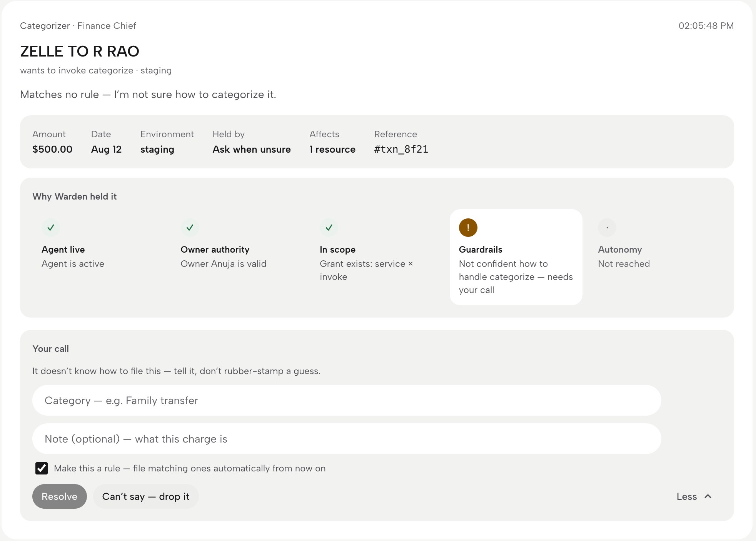Click the Autonomy pending dot icon
The image size is (756, 541).
tap(607, 228)
